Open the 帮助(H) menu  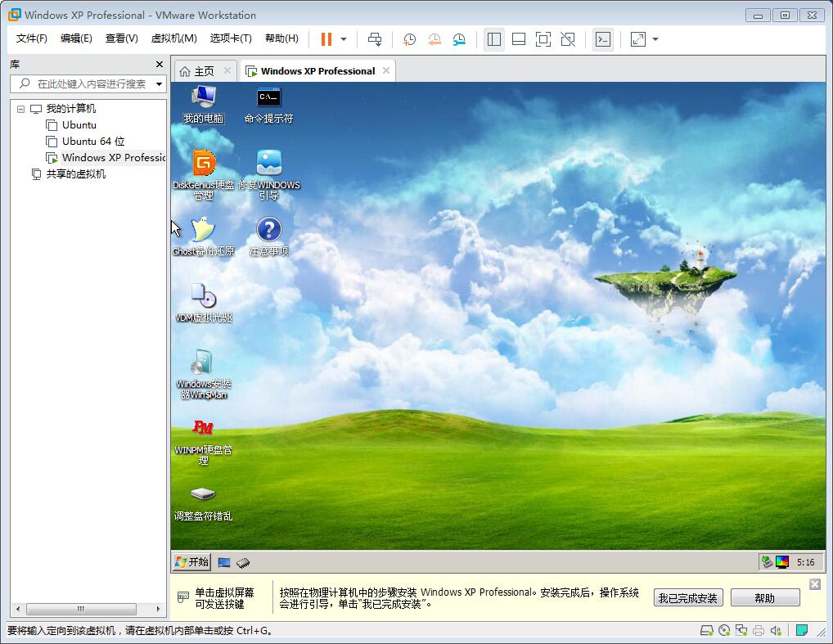click(281, 38)
